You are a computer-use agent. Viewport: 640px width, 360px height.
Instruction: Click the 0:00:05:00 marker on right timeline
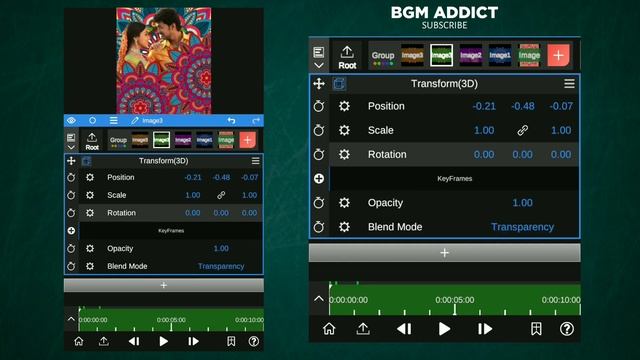click(x=455, y=300)
